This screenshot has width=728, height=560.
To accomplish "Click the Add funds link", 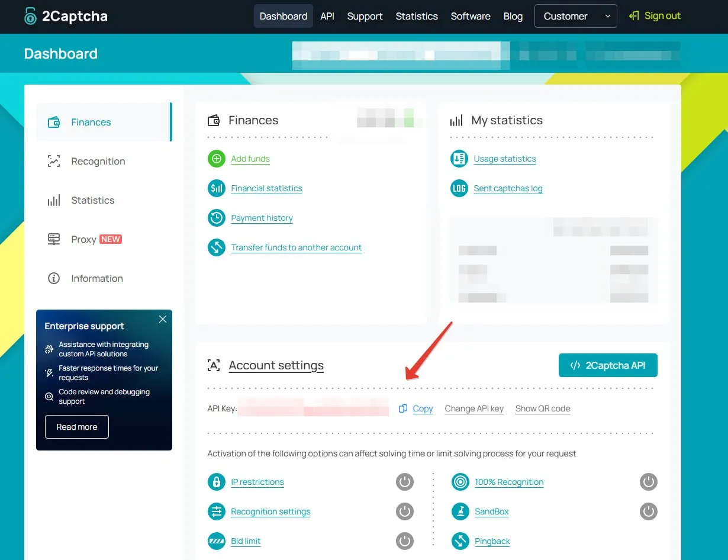I will point(250,159).
